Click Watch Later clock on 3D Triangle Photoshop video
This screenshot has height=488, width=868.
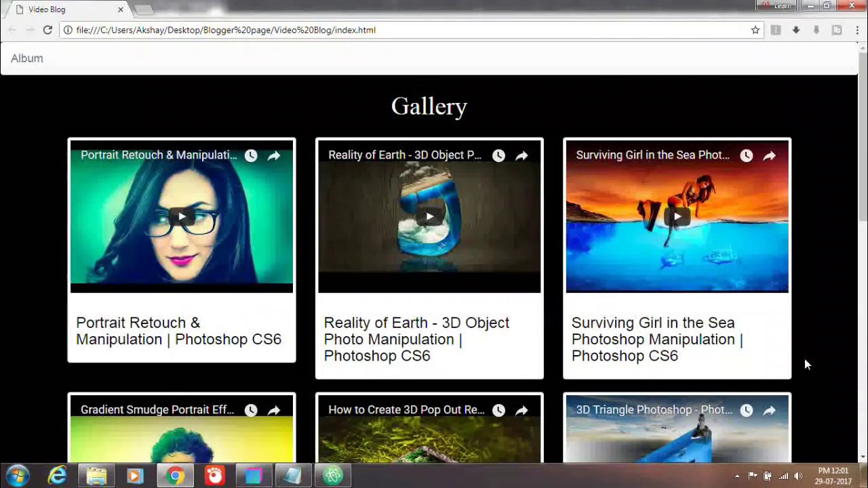pyautogui.click(x=746, y=410)
